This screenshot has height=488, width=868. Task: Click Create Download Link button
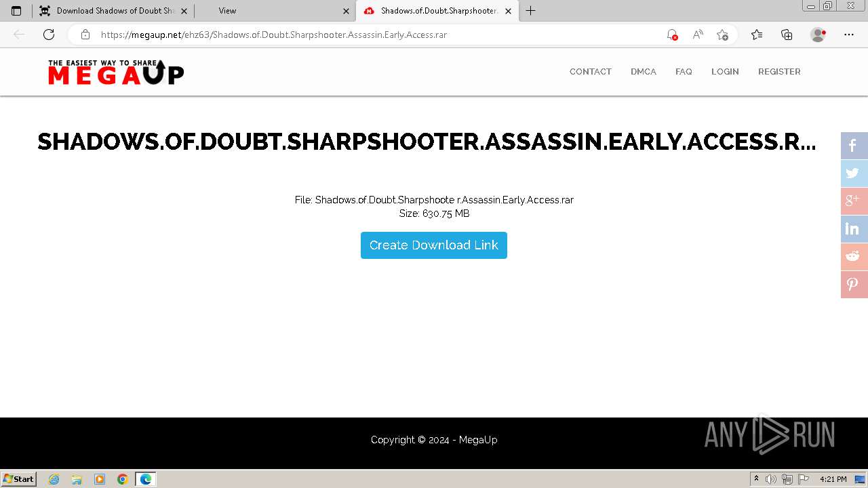(x=434, y=245)
